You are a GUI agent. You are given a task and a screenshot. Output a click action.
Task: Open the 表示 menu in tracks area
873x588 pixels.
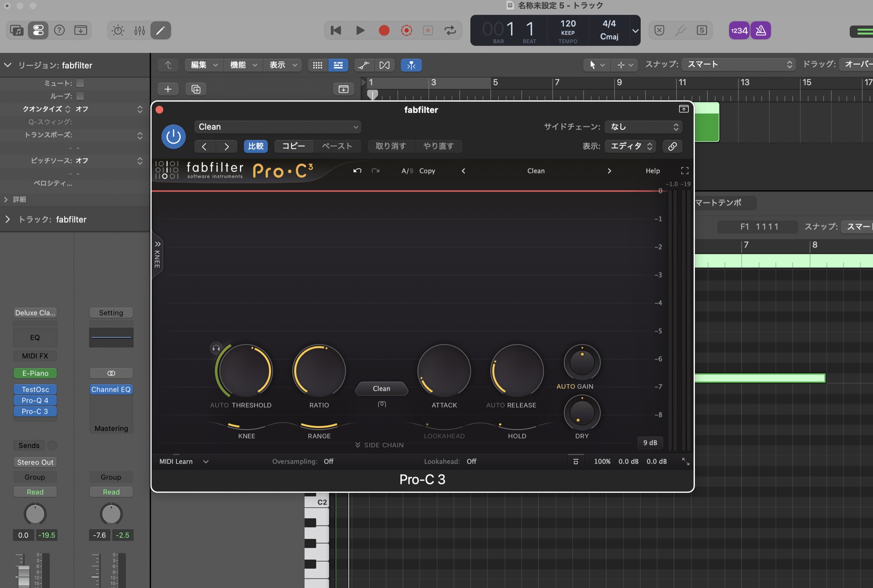tap(282, 65)
